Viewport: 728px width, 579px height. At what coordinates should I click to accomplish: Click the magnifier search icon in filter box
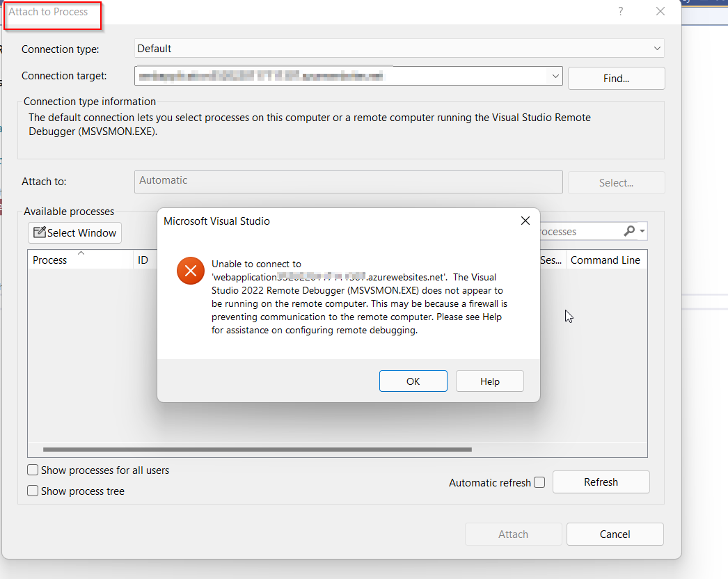(629, 231)
